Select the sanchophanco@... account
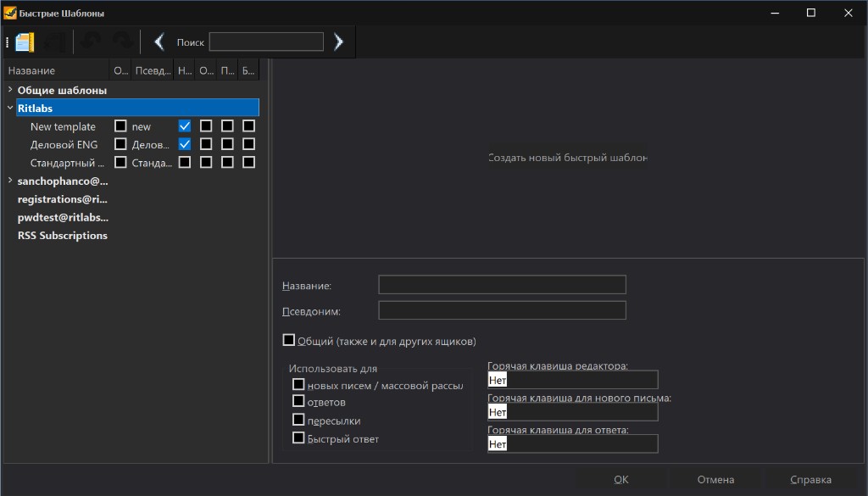This screenshot has height=496, width=868. click(x=63, y=181)
